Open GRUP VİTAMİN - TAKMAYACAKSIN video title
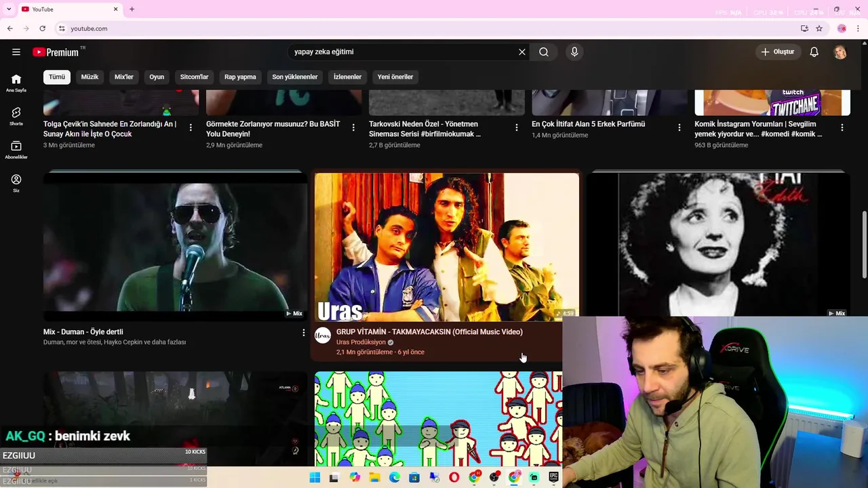This screenshot has height=488, width=868. click(x=429, y=332)
